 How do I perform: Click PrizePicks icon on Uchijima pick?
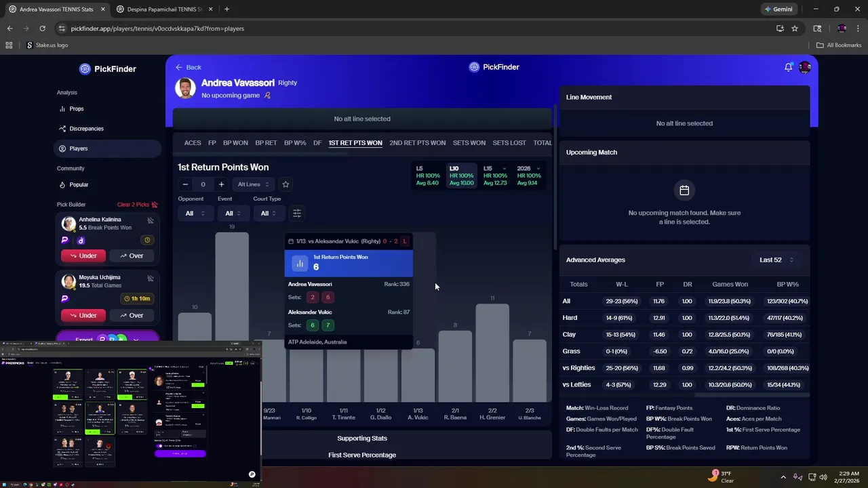tap(65, 298)
